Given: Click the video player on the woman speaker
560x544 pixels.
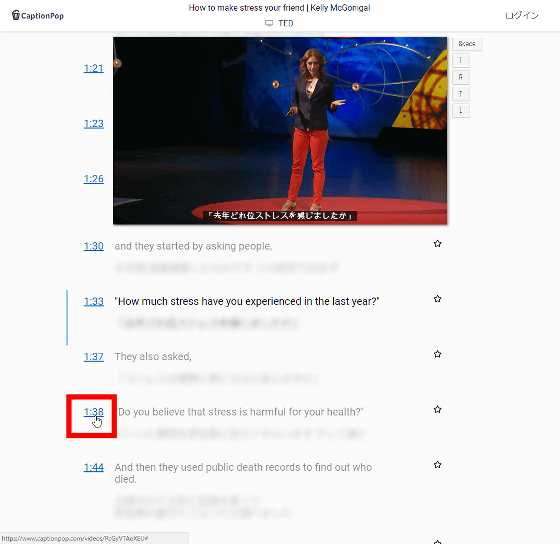Looking at the screenshot, I should [280, 131].
